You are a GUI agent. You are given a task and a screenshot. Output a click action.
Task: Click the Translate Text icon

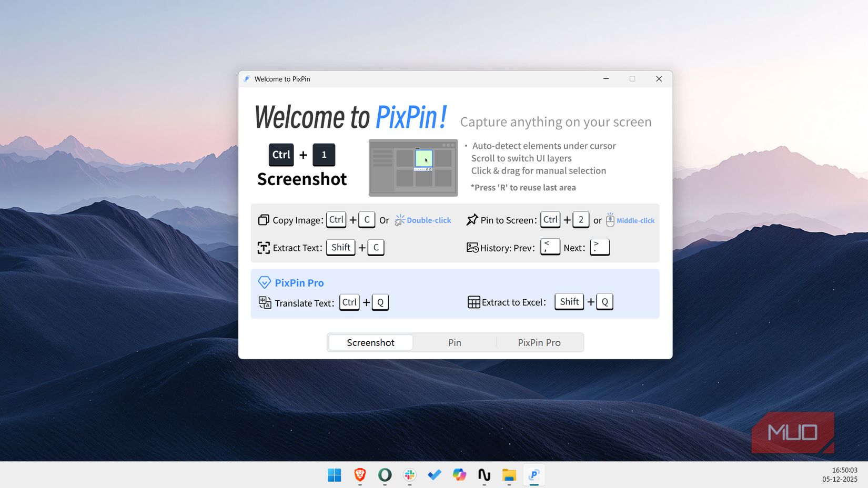coord(265,302)
